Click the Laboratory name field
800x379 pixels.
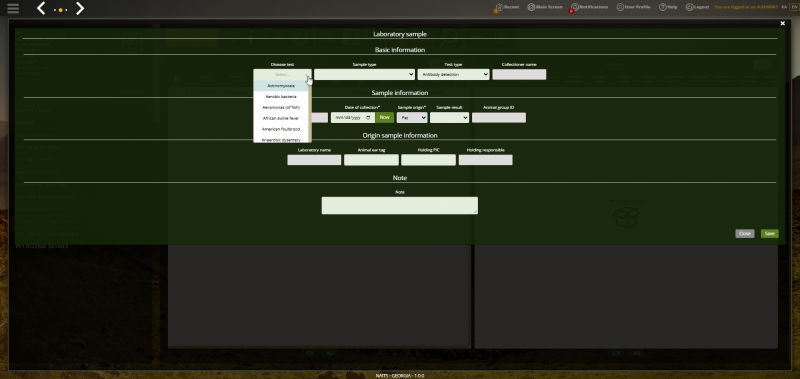(314, 160)
